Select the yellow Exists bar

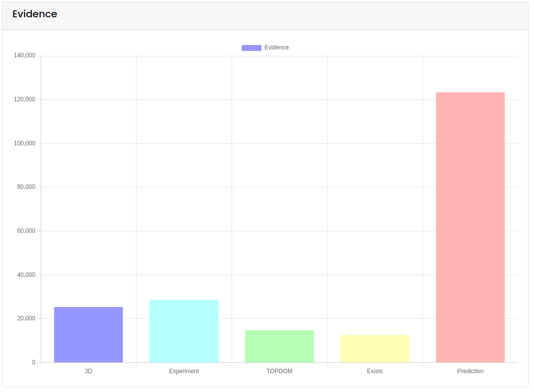(x=375, y=348)
